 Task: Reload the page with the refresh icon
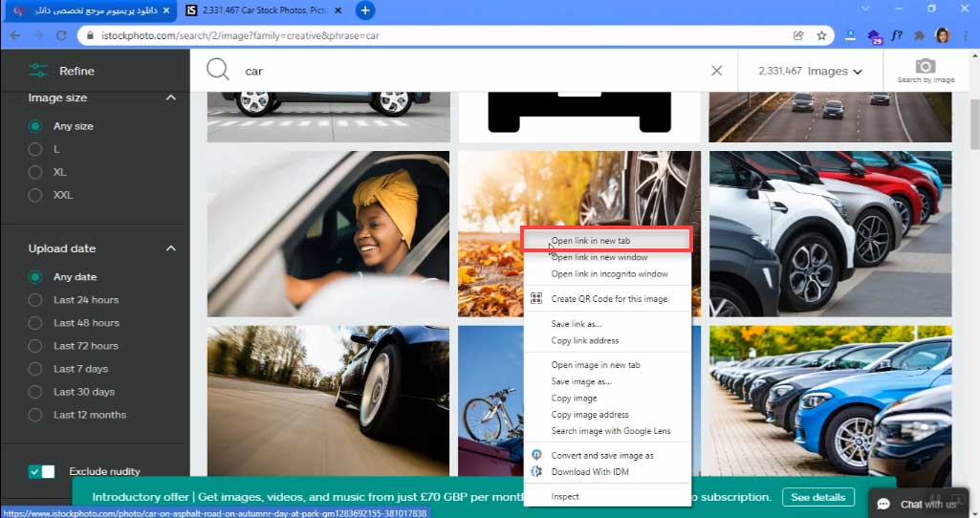tap(61, 35)
